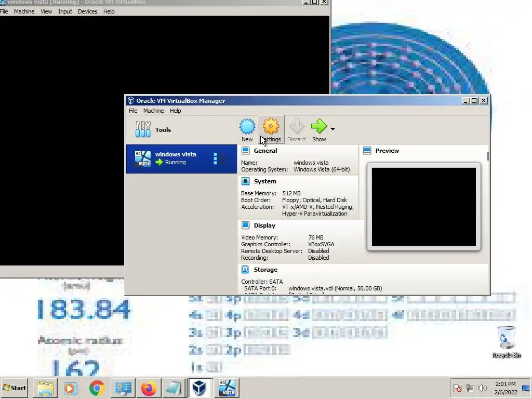Click the General section icon

pos(246,151)
